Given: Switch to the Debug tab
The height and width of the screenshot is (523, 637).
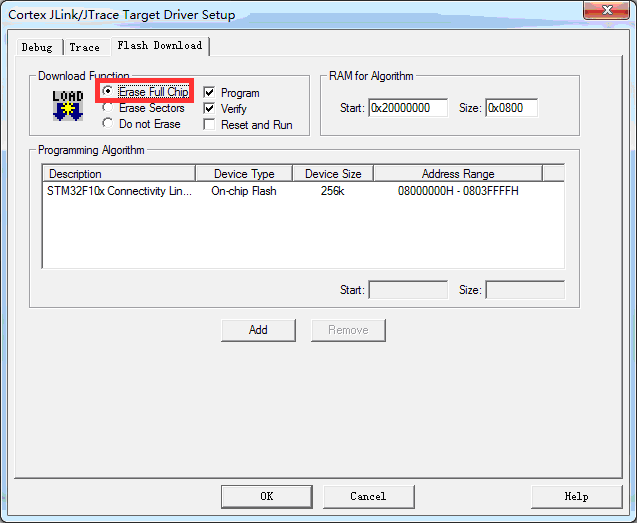Looking at the screenshot, I should pos(37,48).
